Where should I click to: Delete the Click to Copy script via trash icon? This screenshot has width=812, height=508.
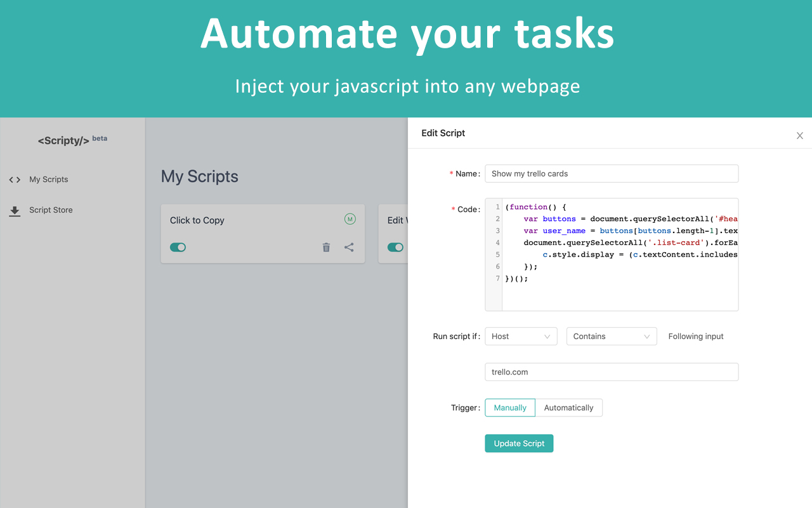click(x=326, y=248)
